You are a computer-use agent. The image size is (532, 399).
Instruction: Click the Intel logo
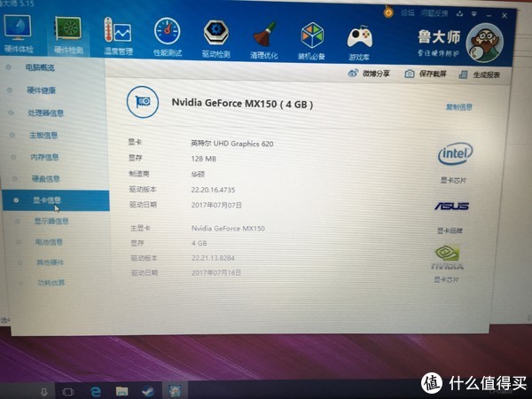tap(456, 153)
